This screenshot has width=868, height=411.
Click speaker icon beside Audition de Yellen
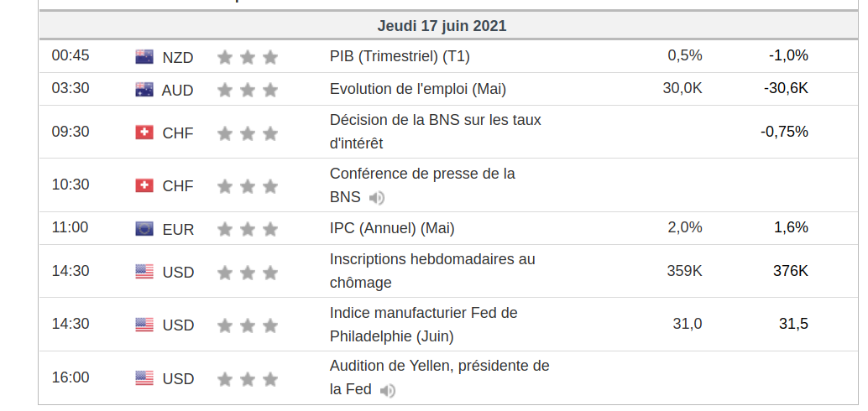point(387,390)
